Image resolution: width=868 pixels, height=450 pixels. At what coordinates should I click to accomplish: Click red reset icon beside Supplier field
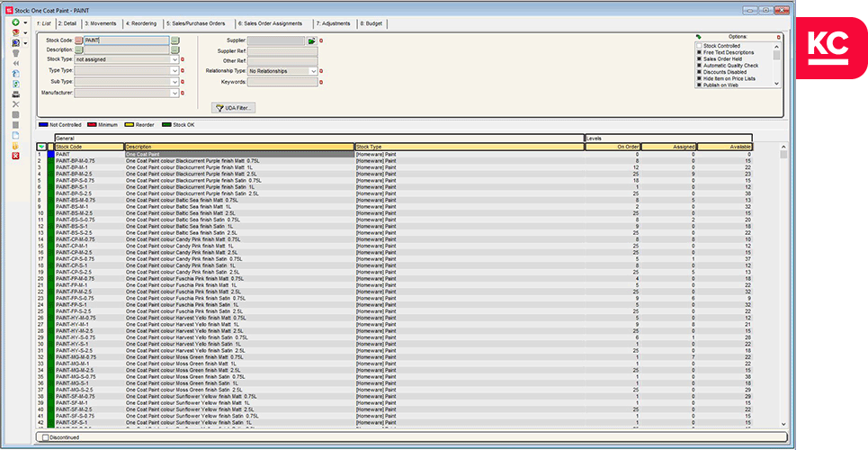321,40
